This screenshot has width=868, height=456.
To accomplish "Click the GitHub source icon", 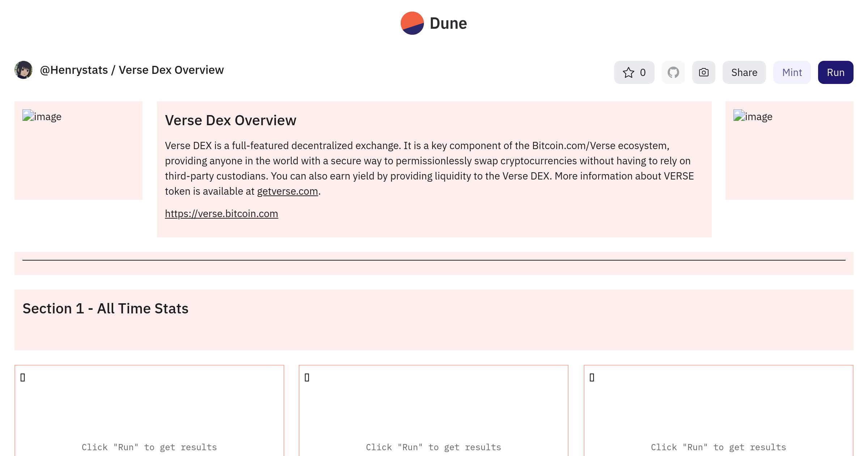I will (x=673, y=72).
